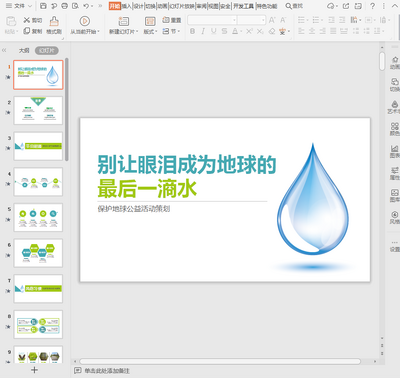
Task: Click the Undo arrow icon
Action: click(x=86, y=6)
